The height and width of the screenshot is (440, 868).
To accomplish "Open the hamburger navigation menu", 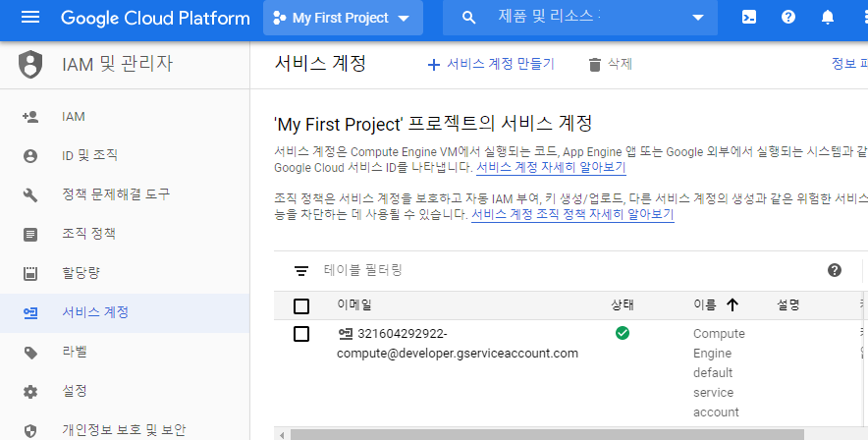I will click(29, 17).
